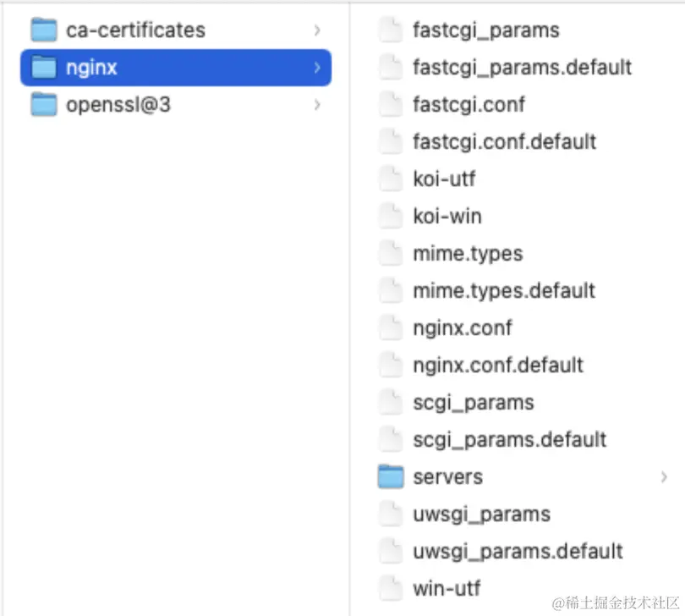
Task: Select the scgi_params.default file name
Action: click(x=510, y=440)
